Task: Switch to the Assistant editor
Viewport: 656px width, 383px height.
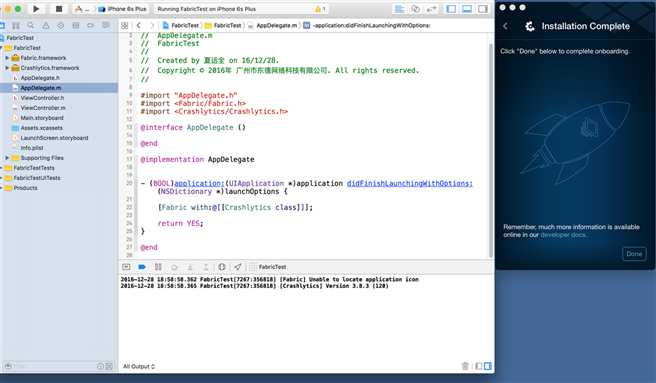Action: [415, 9]
